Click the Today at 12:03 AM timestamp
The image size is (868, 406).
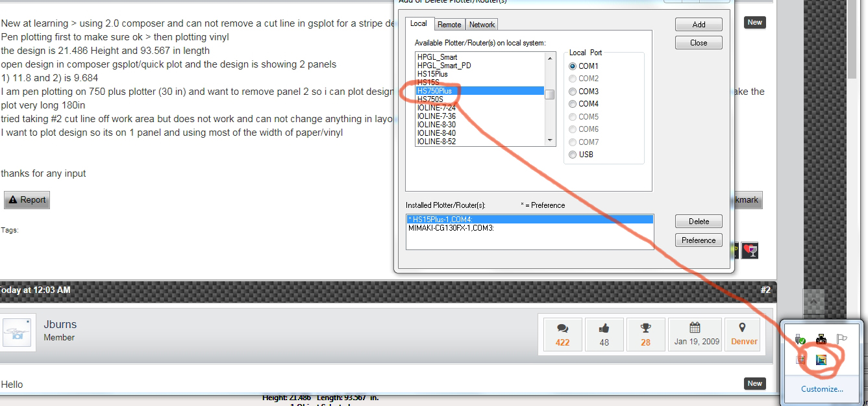[x=35, y=290]
